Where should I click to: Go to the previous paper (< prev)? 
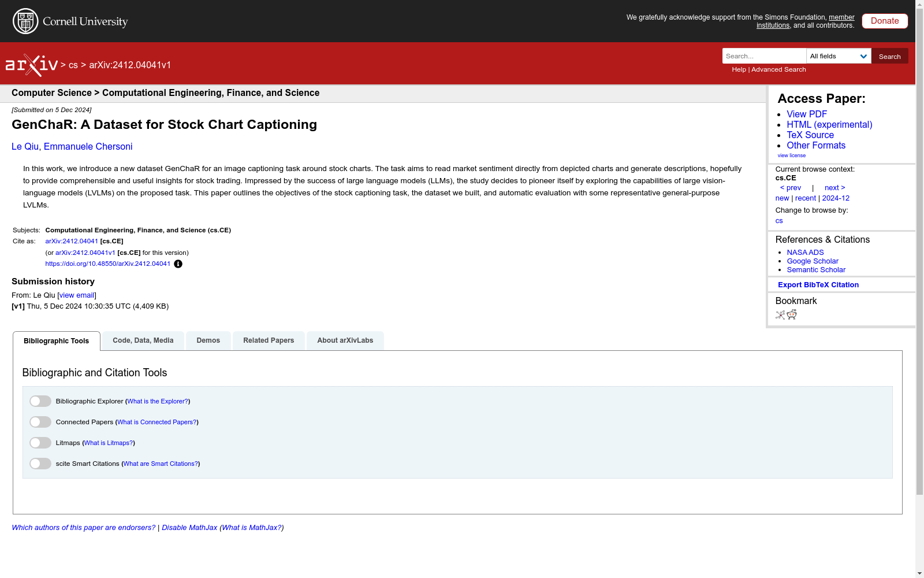791,188
